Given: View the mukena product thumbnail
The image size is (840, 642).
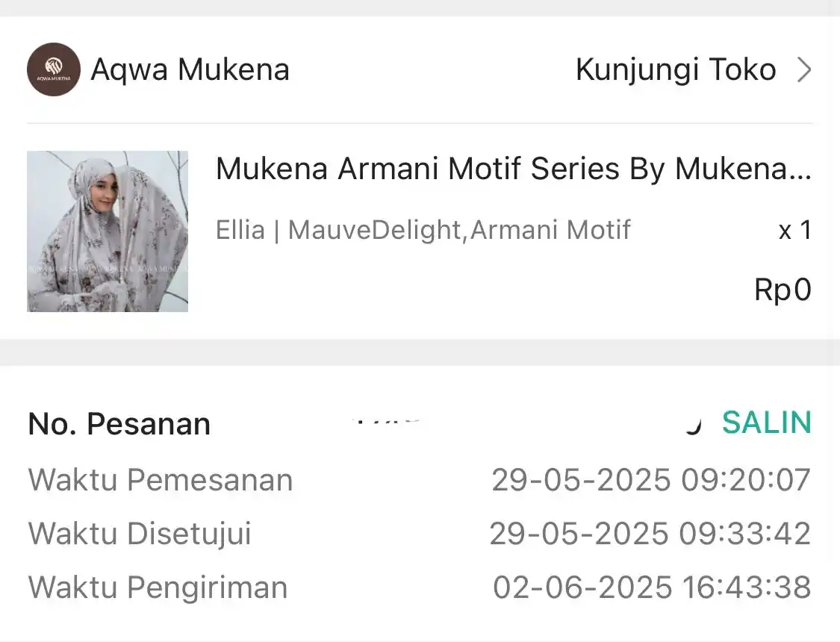Looking at the screenshot, I should point(108,231).
